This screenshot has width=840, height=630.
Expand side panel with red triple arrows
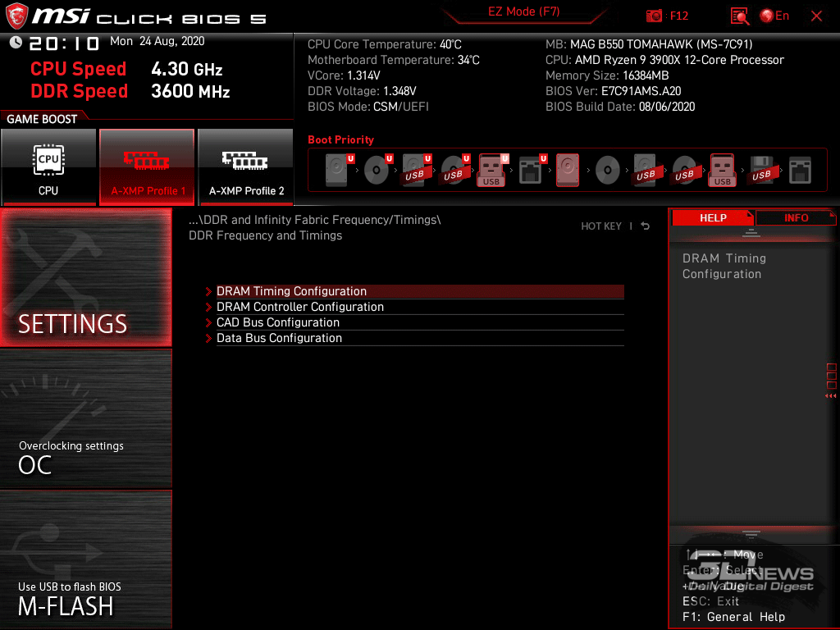point(831,396)
